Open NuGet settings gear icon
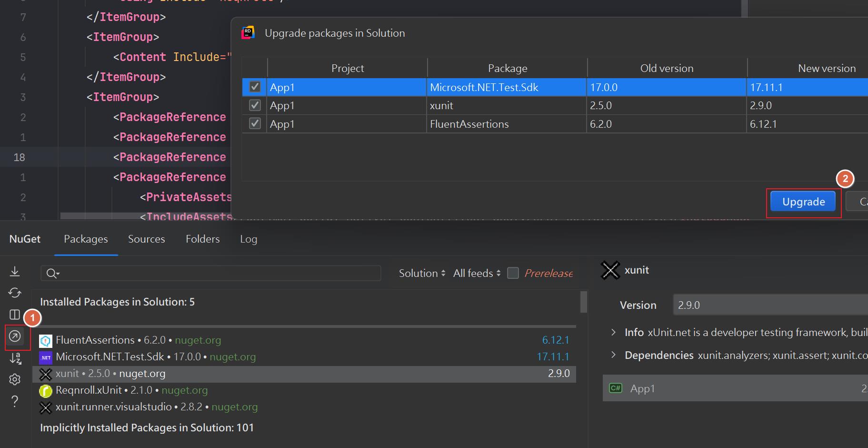The height and width of the screenshot is (448, 868). pyautogui.click(x=15, y=379)
